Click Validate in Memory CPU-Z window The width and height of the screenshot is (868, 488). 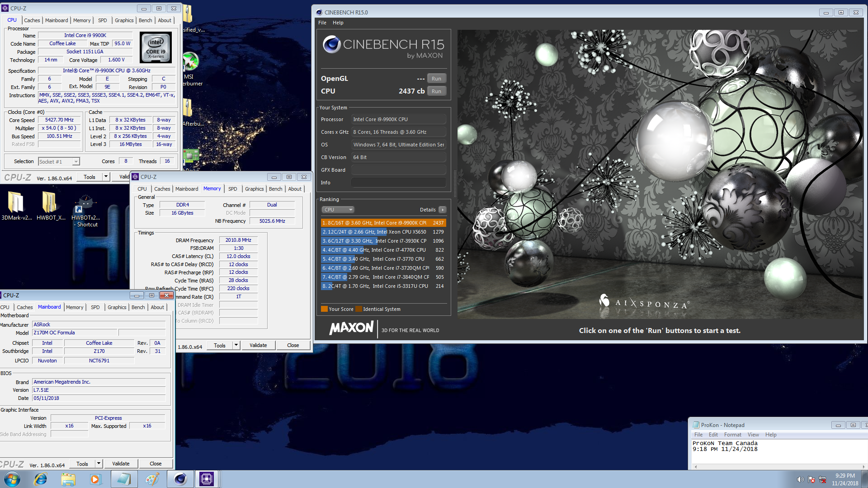258,345
